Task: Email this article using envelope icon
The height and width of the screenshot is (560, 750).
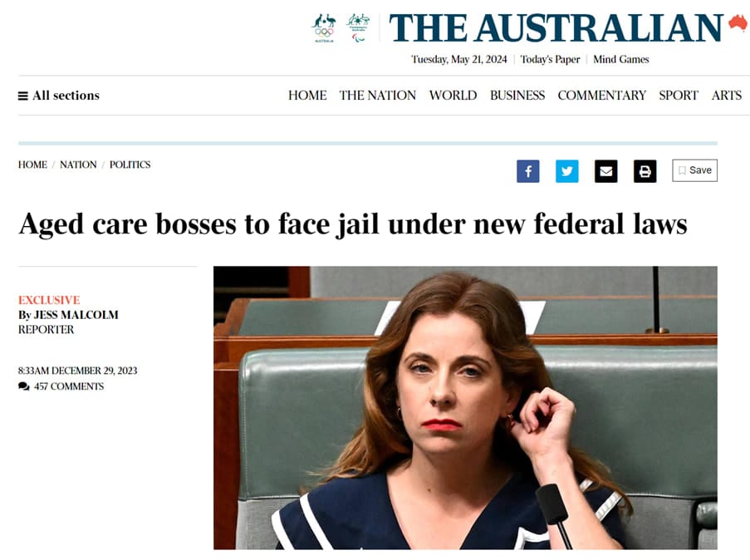Action: (x=605, y=171)
